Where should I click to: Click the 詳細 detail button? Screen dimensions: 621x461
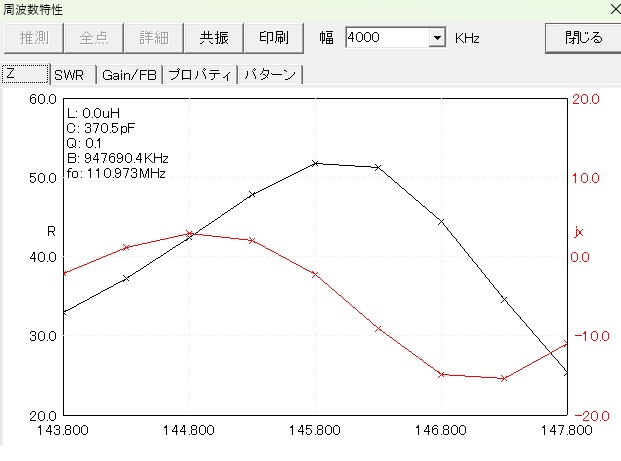pos(153,38)
